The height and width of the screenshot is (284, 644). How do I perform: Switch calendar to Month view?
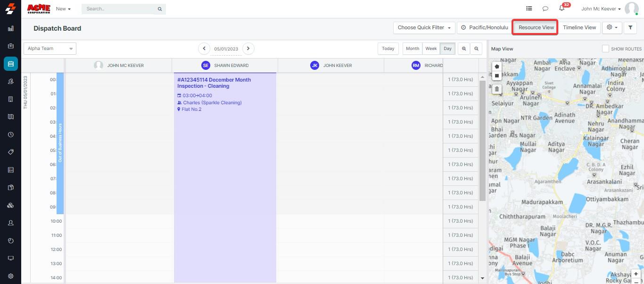(412, 49)
